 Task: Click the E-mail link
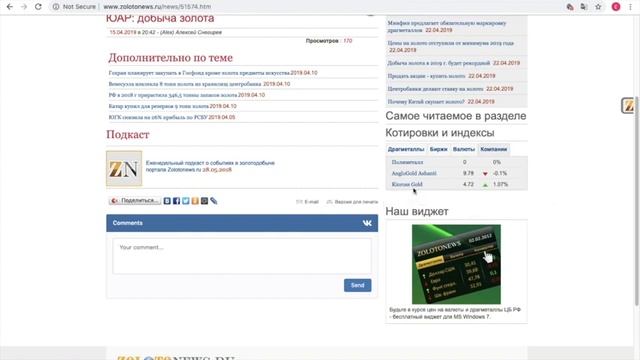pos(307,202)
